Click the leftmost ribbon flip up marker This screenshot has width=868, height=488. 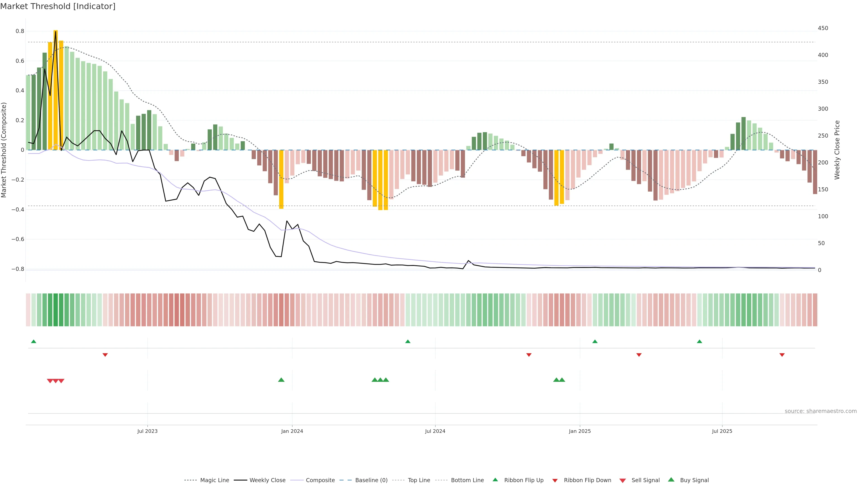click(x=33, y=342)
